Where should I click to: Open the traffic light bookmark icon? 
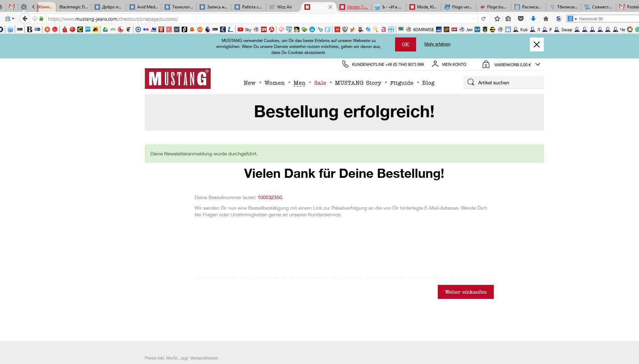point(485,29)
